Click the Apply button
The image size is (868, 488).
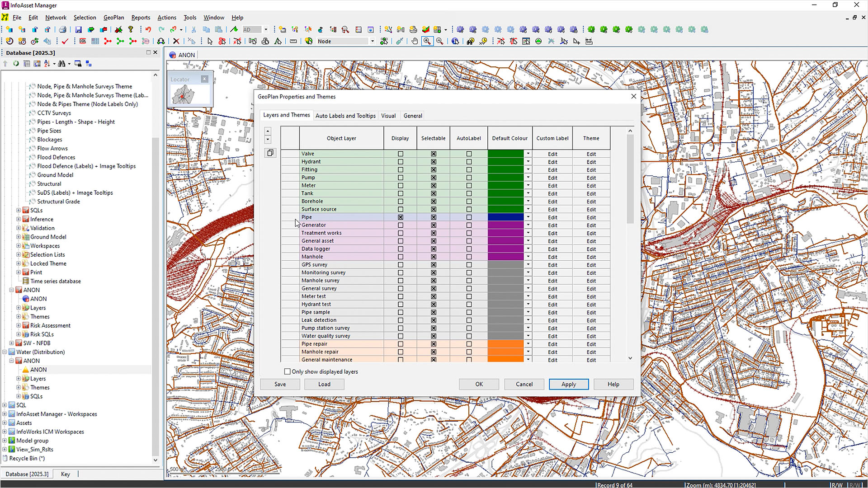(x=568, y=384)
